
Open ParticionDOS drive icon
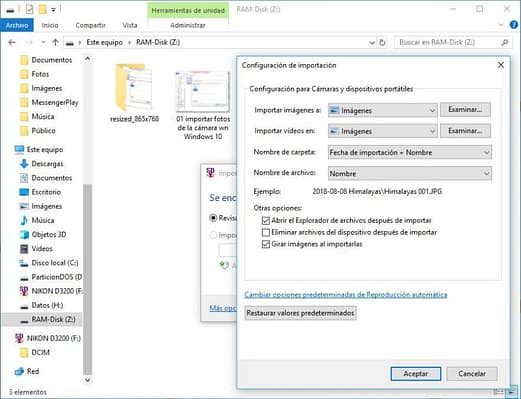[24, 277]
